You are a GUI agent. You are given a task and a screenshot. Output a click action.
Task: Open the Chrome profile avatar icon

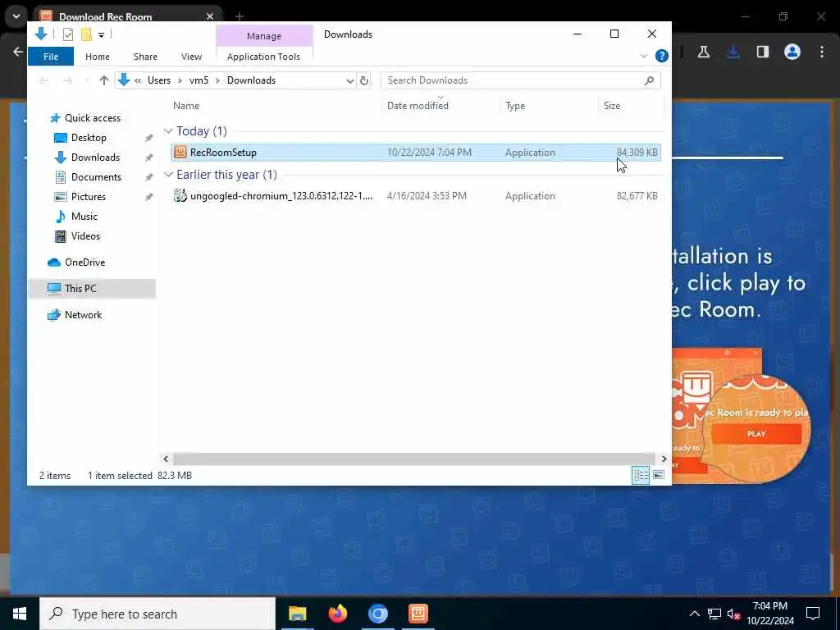pos(792,52)
